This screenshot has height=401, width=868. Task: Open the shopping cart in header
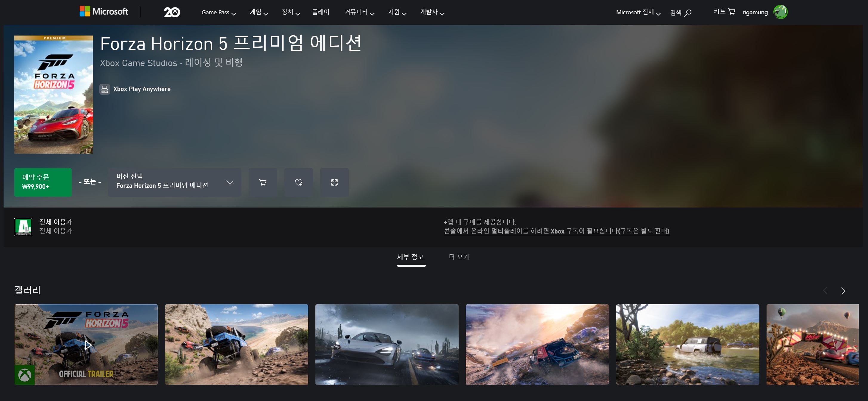(x=732, y=11)
